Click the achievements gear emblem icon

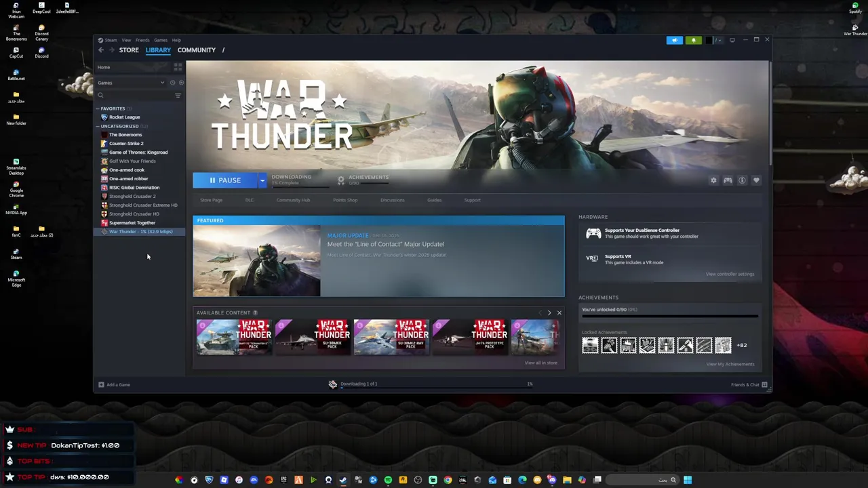[341, 180]
